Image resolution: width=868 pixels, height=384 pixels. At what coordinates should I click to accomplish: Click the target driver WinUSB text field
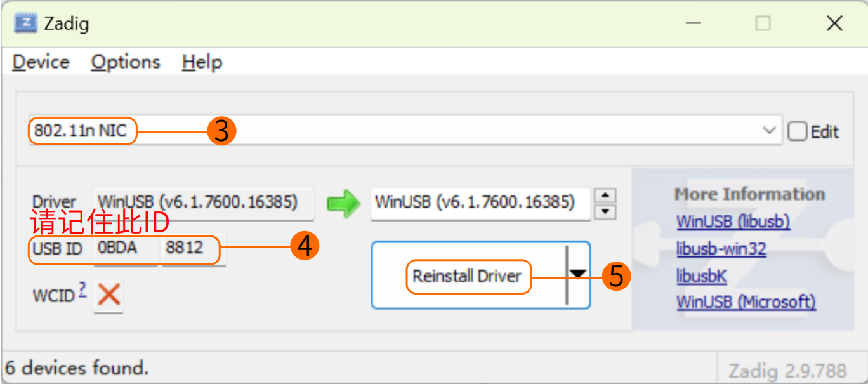pyautogui.click(x=480, y=203)
